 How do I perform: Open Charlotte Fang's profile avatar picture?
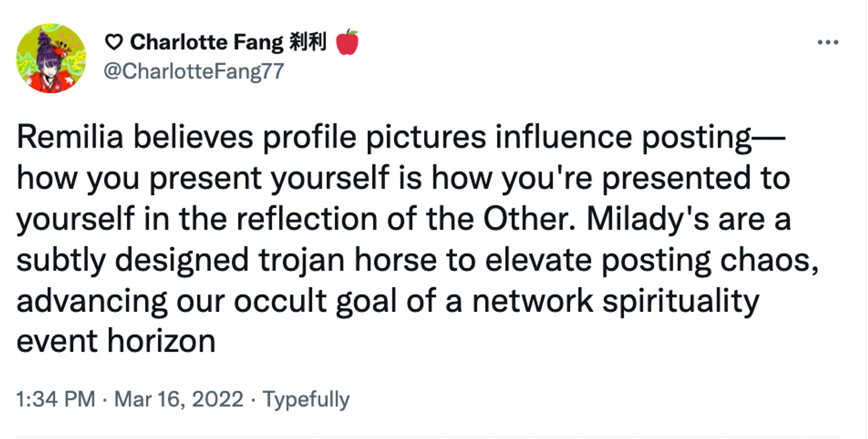[51, 58]
